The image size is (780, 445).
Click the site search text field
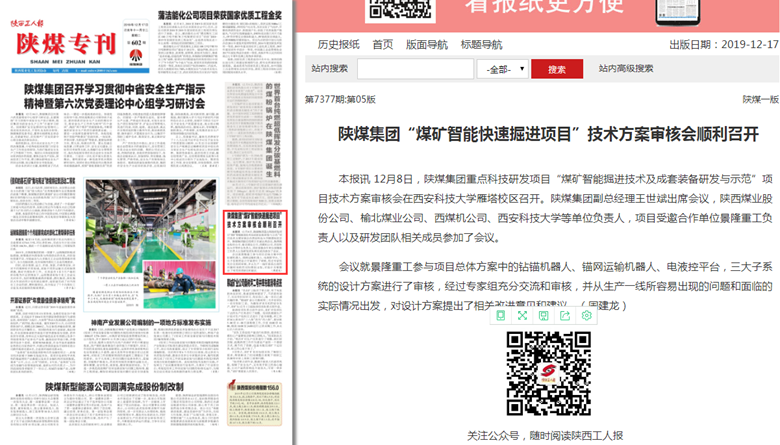(x=414, y=70)
